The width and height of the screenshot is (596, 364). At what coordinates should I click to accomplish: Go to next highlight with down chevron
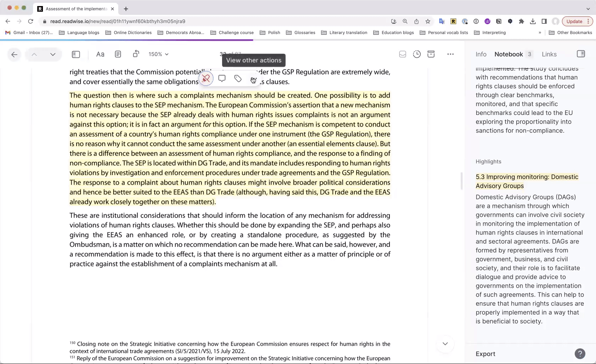coord(53,54)
